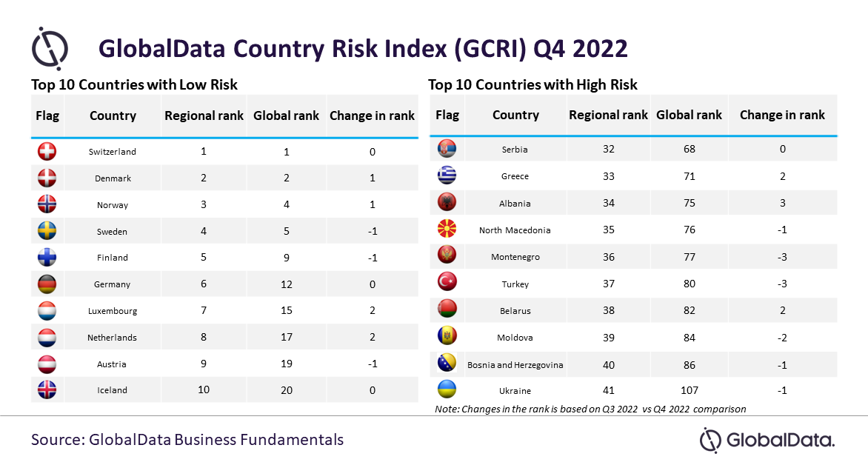The image size is (868, 465).
Task: Click the Switzerland flag icon
Action: click(x=47, y=151)
